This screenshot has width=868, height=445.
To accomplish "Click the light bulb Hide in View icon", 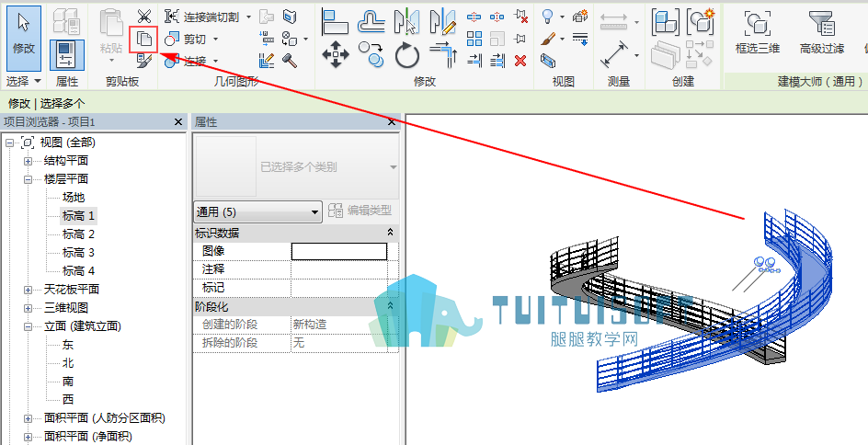I will [x=547, y=17].
